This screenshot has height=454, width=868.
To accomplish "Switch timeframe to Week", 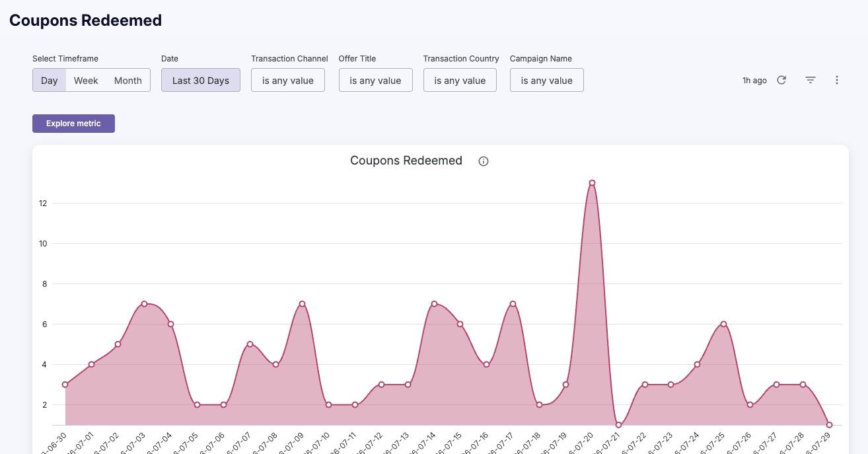I will pos(86,81).
